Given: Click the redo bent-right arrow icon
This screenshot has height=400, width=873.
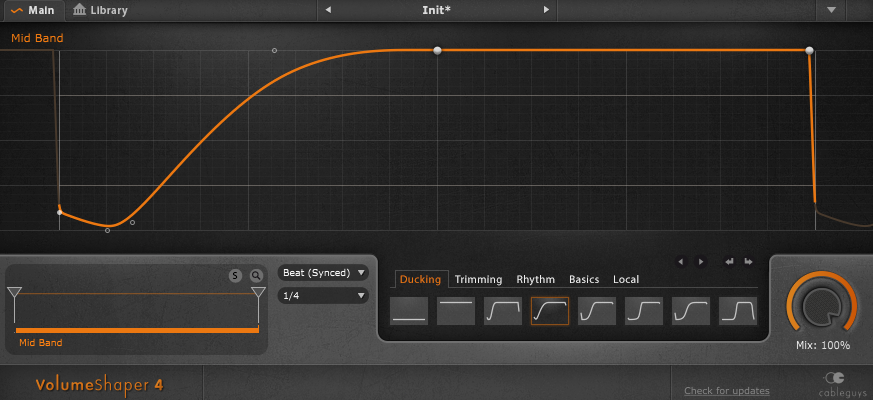Looking at the screenshot, I should 749,261.
